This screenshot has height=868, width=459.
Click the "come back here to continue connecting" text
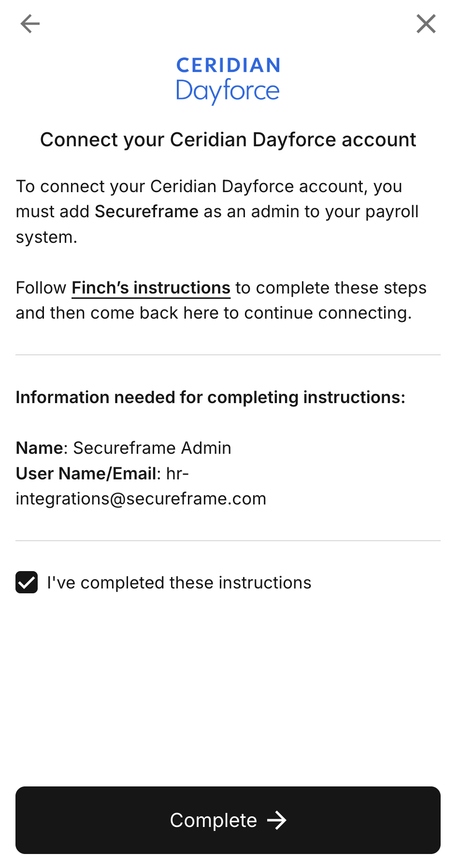pyautogui.click(x=251, y=313)
